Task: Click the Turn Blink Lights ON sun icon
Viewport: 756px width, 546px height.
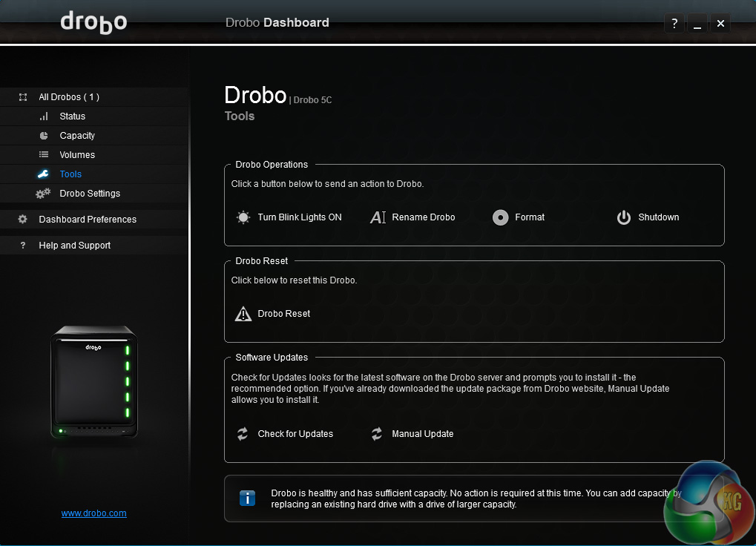Action: click(x=243, y=217)
